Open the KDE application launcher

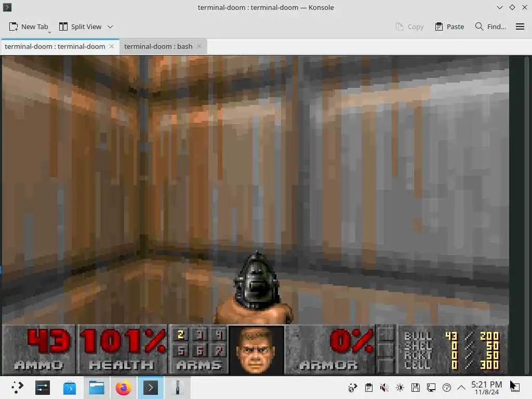(16, 388)
